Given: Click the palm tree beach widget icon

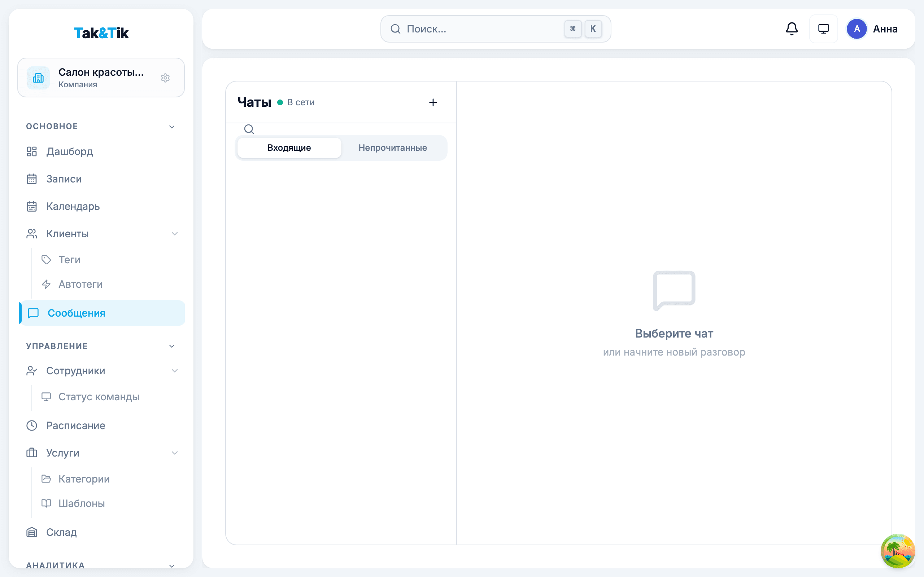Looking at the screenshot, I should 897,551.
